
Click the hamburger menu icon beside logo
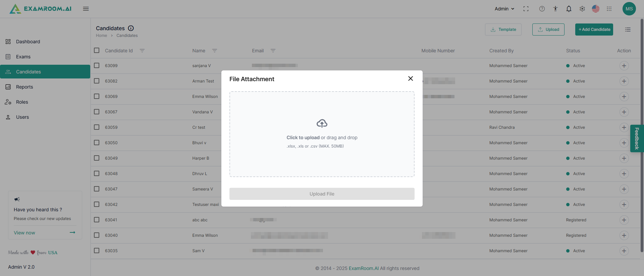86,9
